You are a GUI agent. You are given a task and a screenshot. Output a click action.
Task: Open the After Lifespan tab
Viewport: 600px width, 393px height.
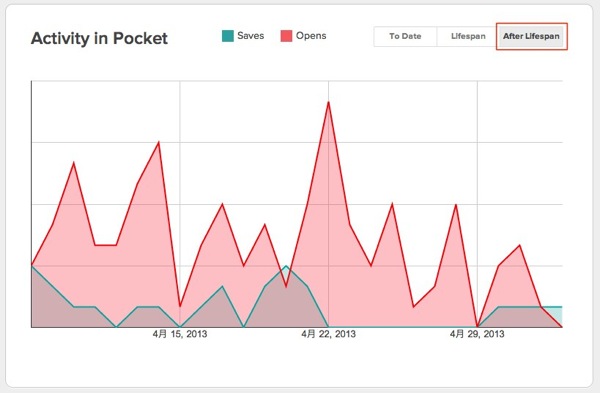[531, 36]
